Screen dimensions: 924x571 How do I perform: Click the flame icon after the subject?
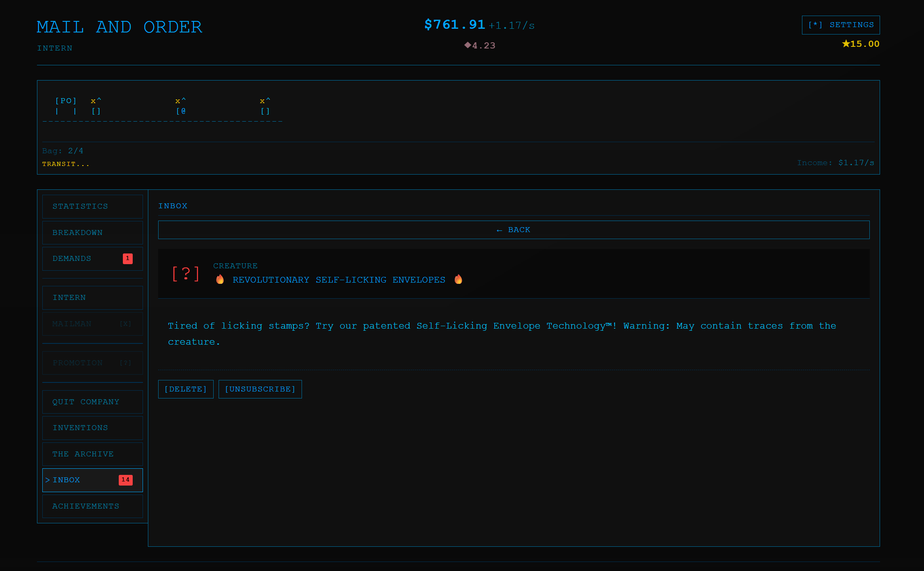click(x=459, y=279)
